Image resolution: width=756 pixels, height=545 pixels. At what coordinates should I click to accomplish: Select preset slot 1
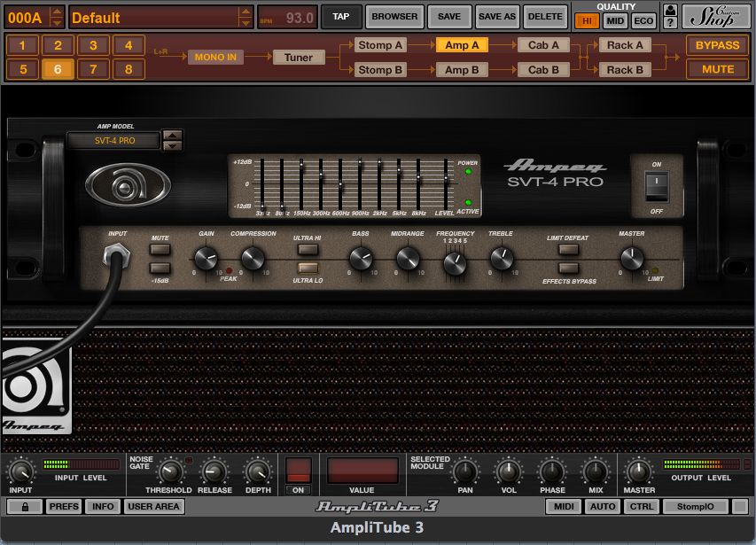[x=22, y=45]
